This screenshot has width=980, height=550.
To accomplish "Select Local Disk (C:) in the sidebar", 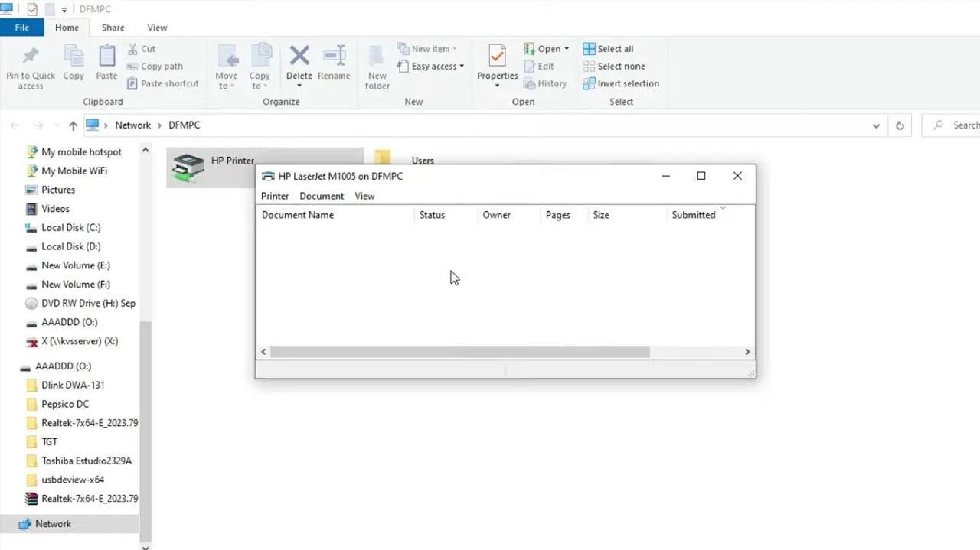I will pyautogui.click(x=70, y=227).
